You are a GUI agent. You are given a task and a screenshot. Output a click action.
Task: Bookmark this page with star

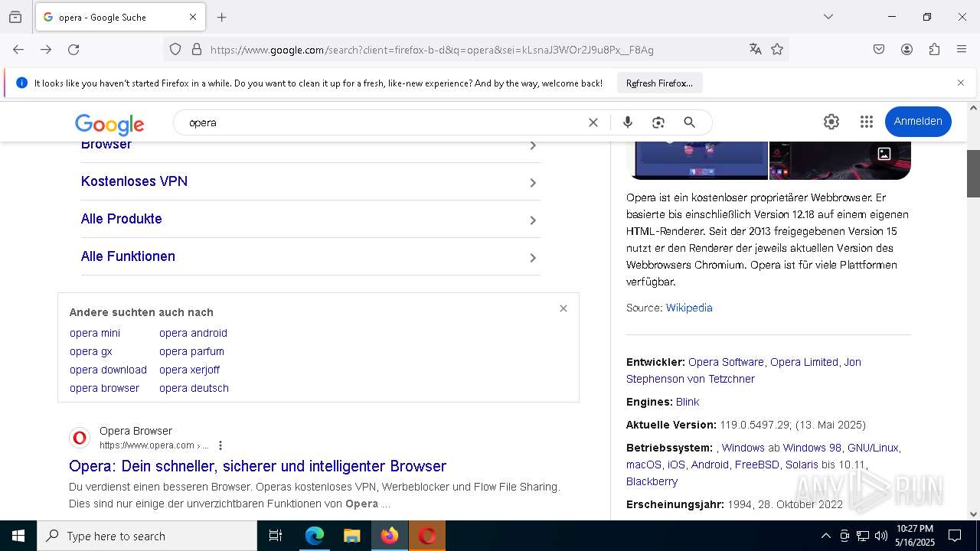777,49
